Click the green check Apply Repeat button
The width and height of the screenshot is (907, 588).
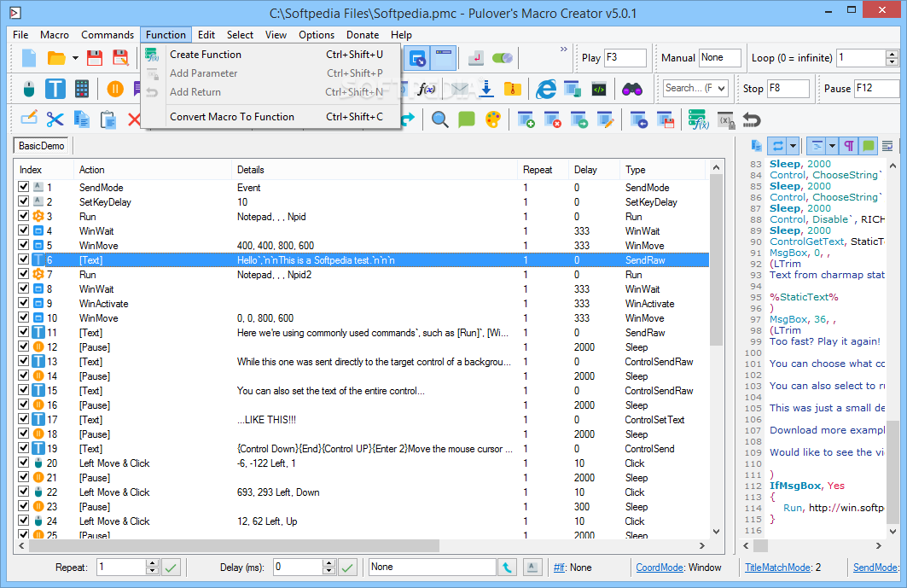click(x=171, y=568)
